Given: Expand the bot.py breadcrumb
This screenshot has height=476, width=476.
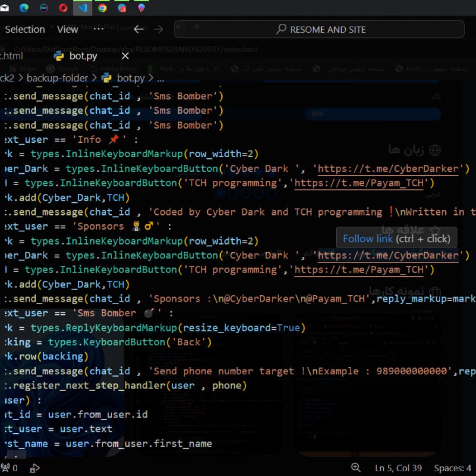Looking at the screenshot, I should click(x=131, y=78).
